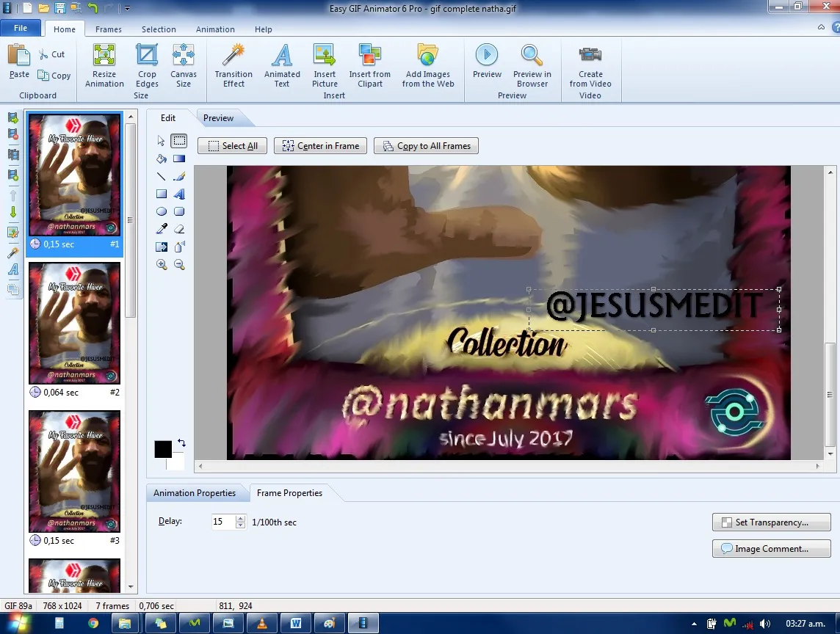
Task: Undo the last action
Action: click(x=92, y=7)
